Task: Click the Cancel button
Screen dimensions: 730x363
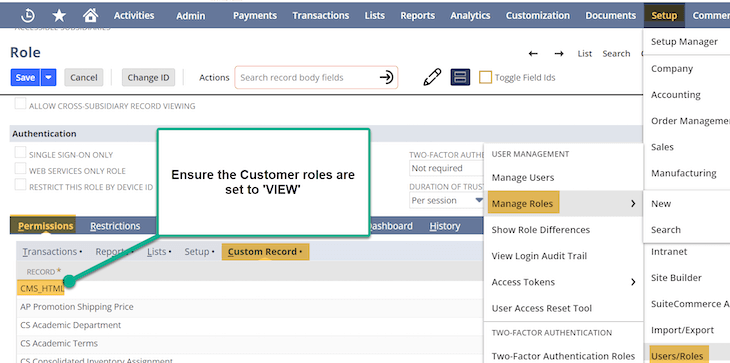Action: pyautogui.click(x=84, y=77)
